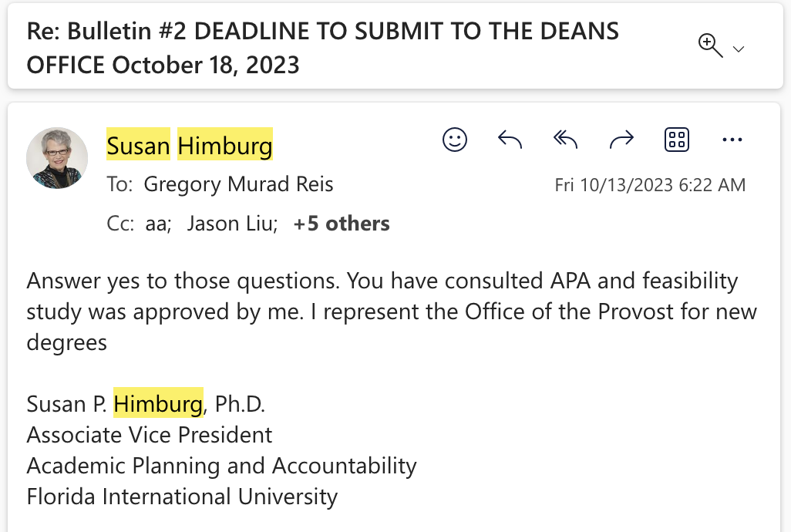Select recipient Gregory Murad Reis
The image size is (791, 532).
click(238, 185)
